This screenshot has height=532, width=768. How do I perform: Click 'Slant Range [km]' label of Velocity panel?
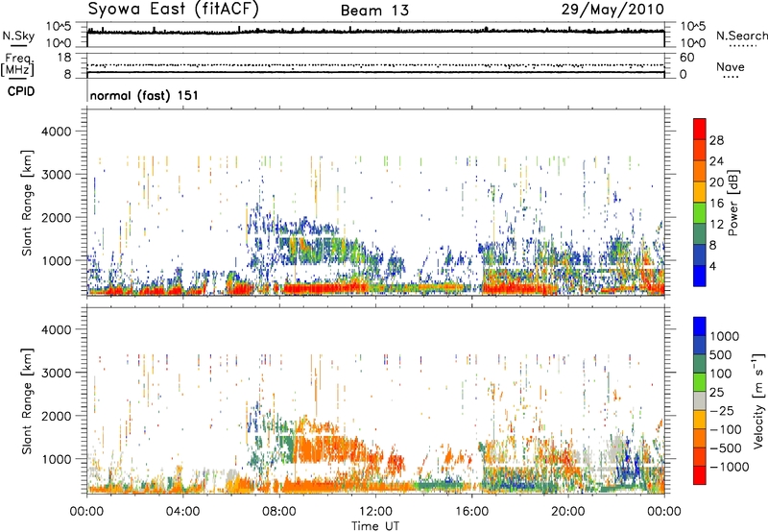(27, 400)
